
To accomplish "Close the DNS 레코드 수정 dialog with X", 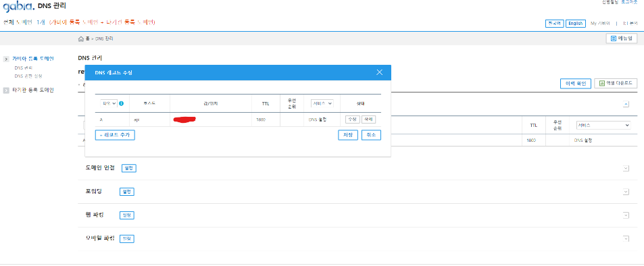I will [x=380, y=72].
